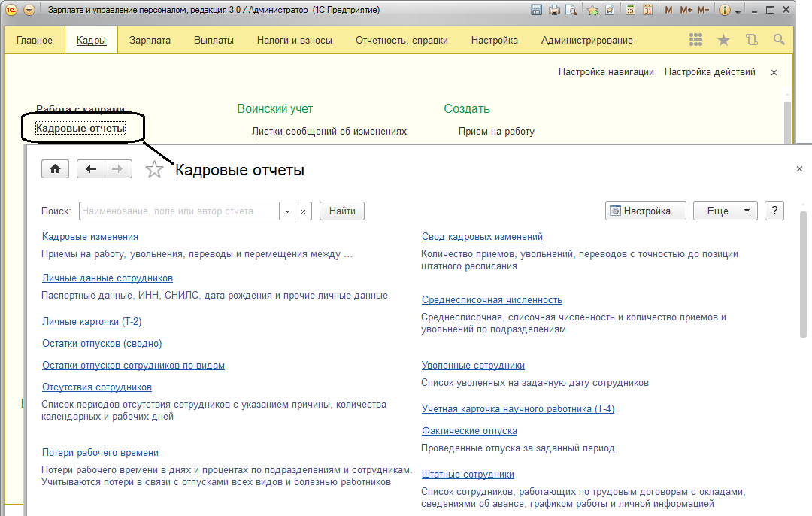Open the Администрирование section
The width and height of the screenshot is (812, 516).
click(586, 41)
